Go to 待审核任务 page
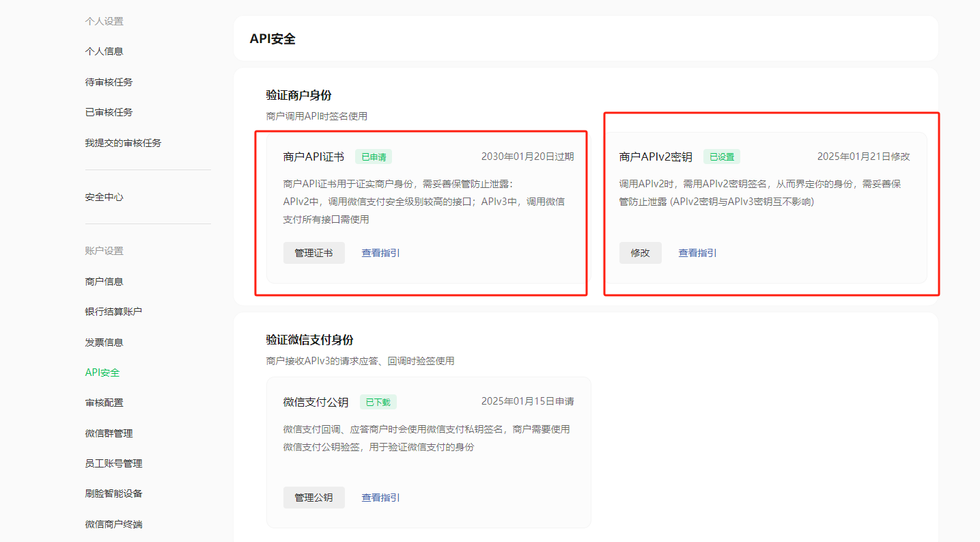980x542 pixels. coord(109,82)
